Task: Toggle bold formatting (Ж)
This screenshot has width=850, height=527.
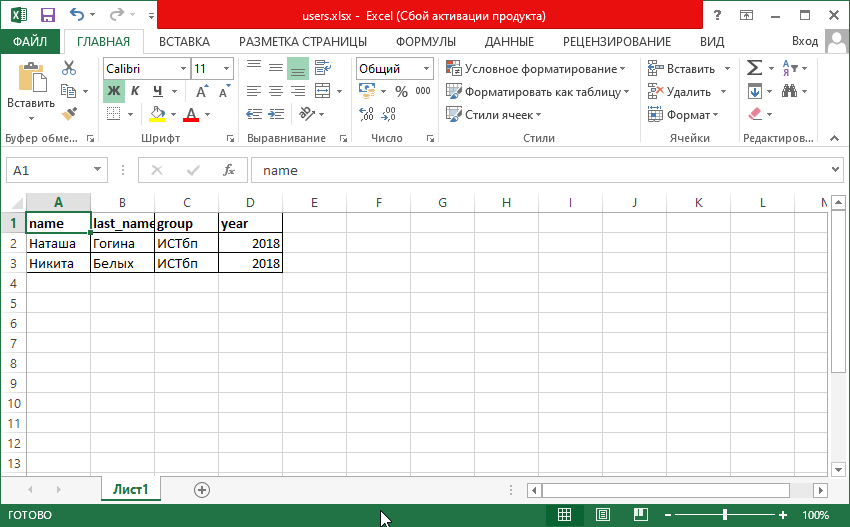Action: tap(114, 91)
